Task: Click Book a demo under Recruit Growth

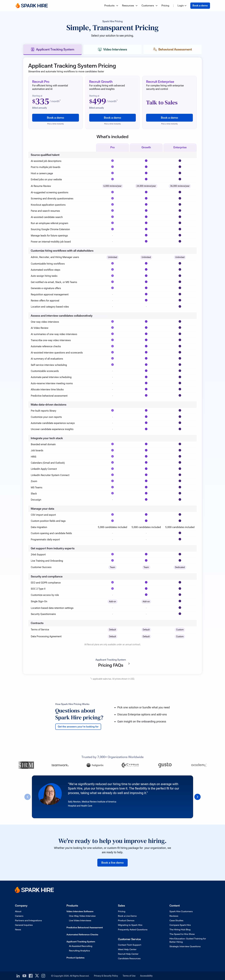Action: (112, 118)
